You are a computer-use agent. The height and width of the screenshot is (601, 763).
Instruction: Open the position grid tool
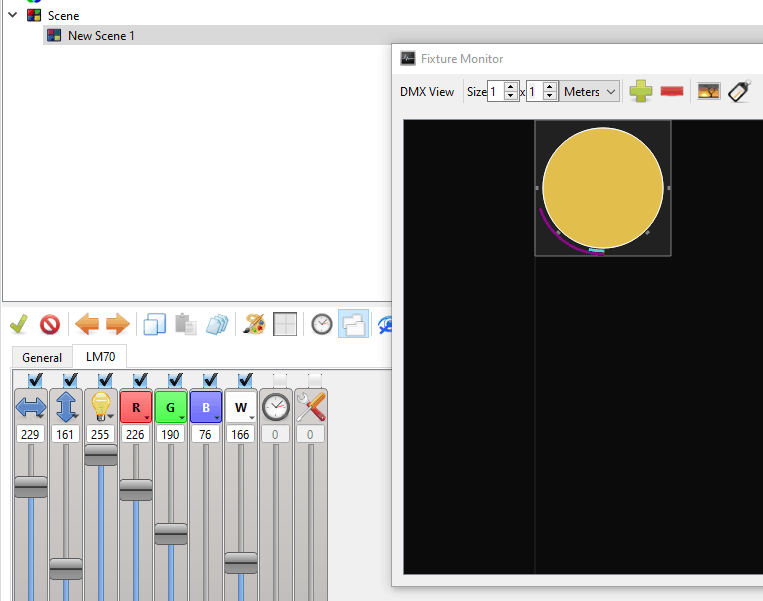(x=285, y=324)
